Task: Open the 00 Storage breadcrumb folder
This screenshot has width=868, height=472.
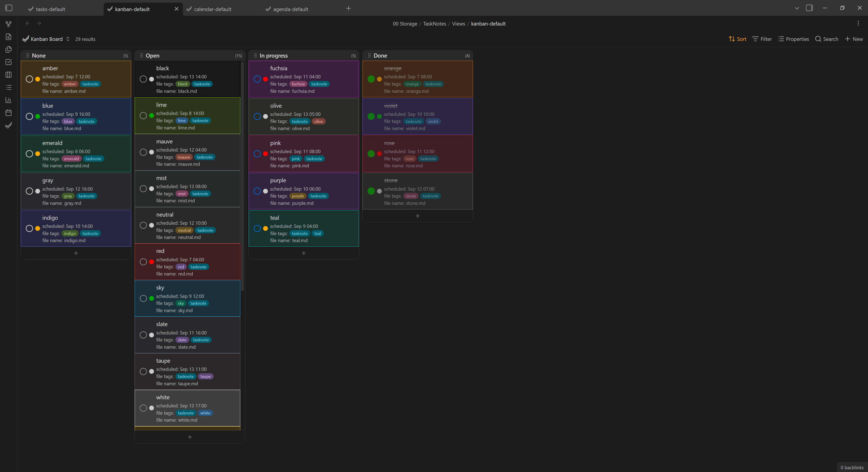Action: [405, 23]
